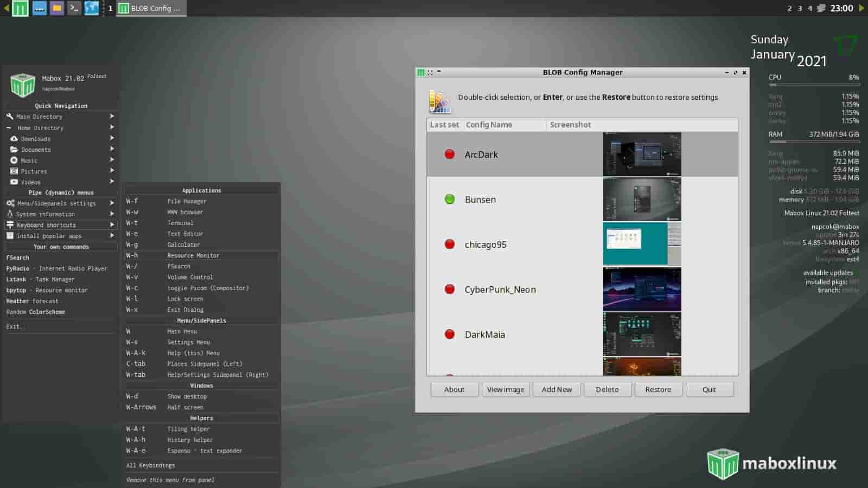868x488 pixels.
Task: Click the Music icon in Quick Navigation
Action: pyautogui.click(x=14, y=160)
